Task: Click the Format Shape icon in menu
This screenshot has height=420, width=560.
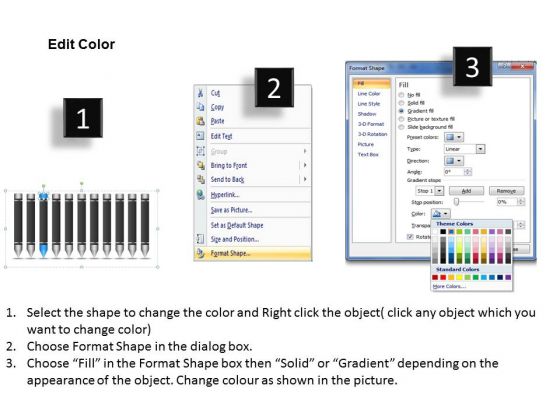Action: [x=201, y=253]
